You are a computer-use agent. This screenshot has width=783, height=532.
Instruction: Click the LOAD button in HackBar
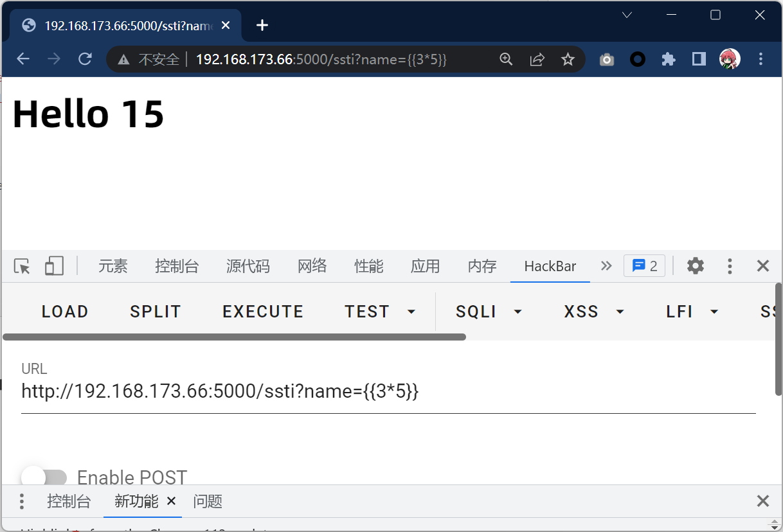pyautogui.click(x=65, y=312)
